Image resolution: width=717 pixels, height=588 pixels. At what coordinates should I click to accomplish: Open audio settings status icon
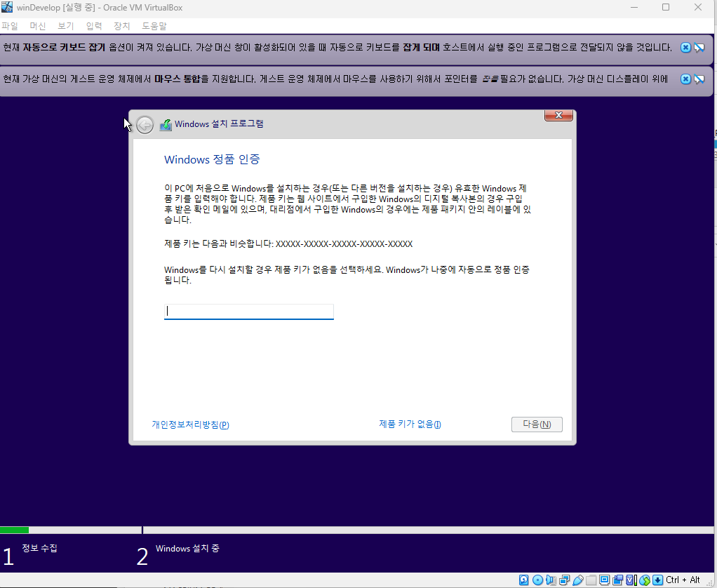click(551, 580)
